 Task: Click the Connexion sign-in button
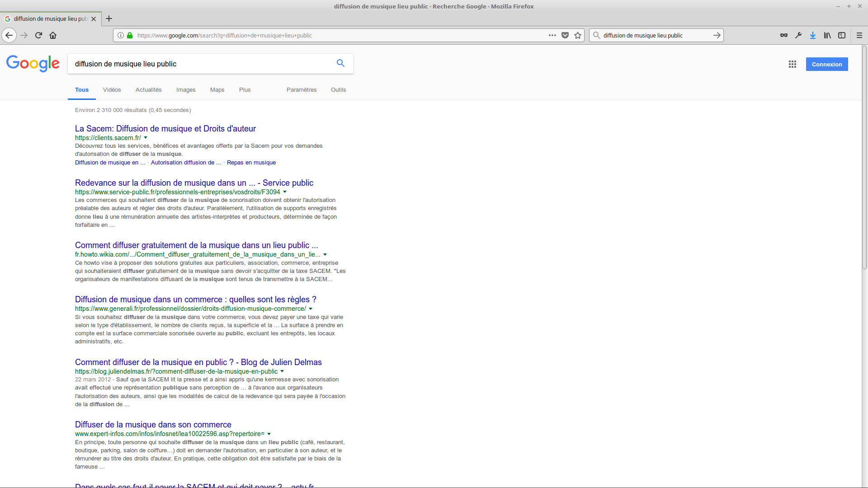(x=827, y=64)
